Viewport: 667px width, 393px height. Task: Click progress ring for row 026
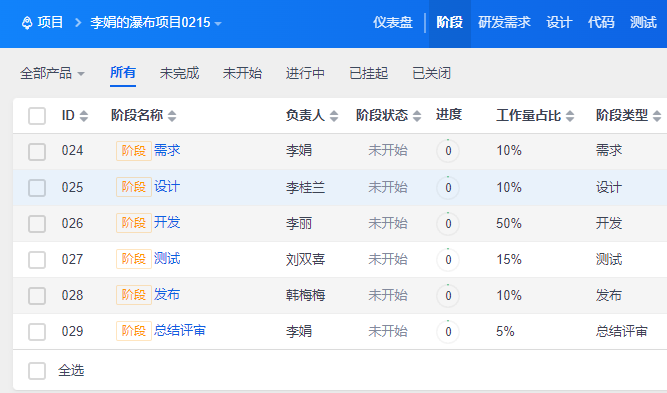tap(448, 224)
